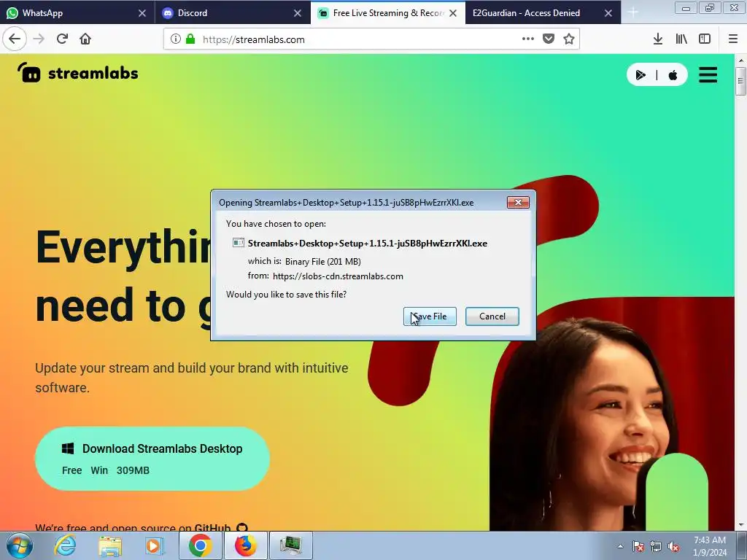Toggle the Firefox sidebar icon
The width and height of the screenshot is (747, 560).
coord(705,39)
